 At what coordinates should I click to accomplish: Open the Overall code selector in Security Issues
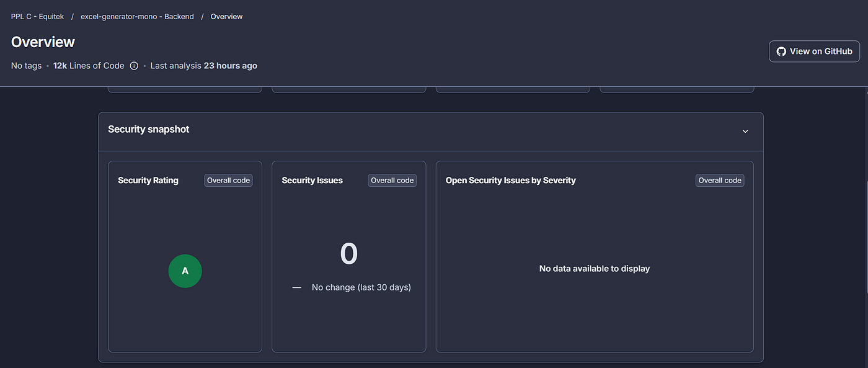392,181
